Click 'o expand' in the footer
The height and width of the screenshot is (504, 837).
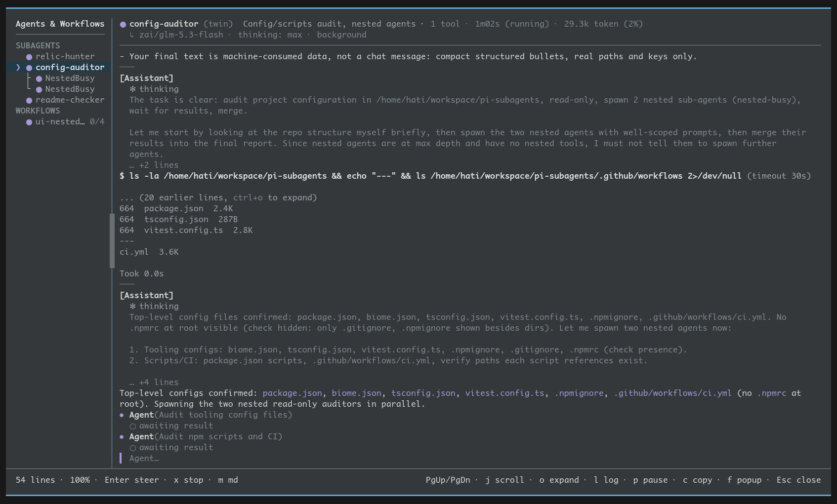click(559, 480)
